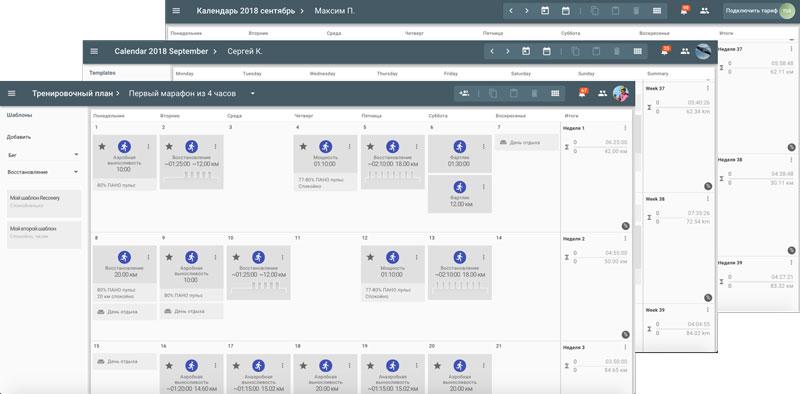This screenshot has width=800, height=394.
Task: Go to previous month in Сергей К. calendar
Action: tap(492, 52)
